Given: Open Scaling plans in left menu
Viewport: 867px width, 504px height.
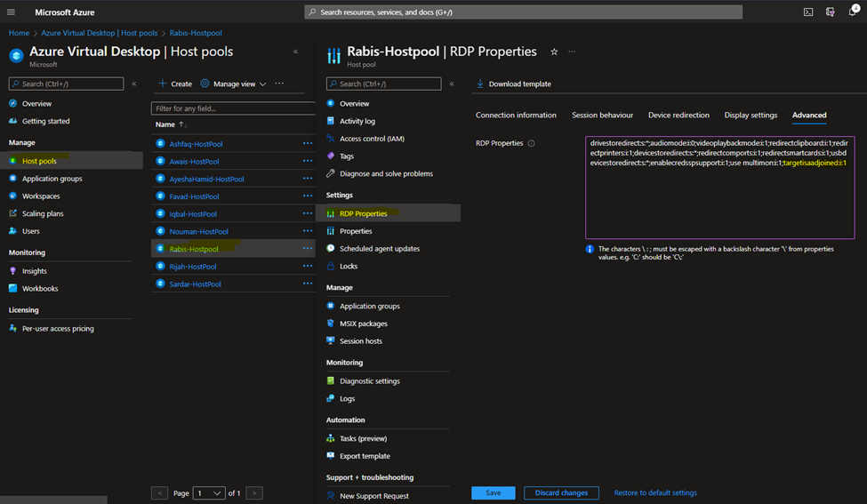Looking at the screenshot, I should [x=43, y=213].
